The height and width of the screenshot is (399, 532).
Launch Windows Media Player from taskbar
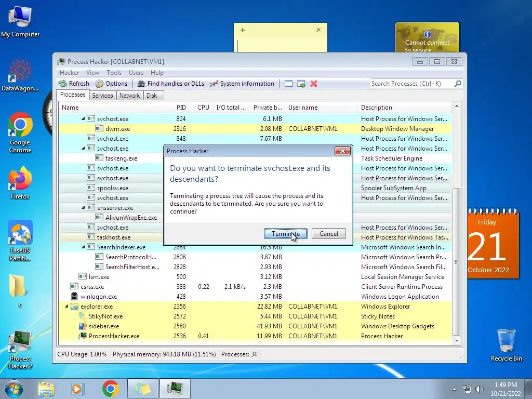[77, 389]
